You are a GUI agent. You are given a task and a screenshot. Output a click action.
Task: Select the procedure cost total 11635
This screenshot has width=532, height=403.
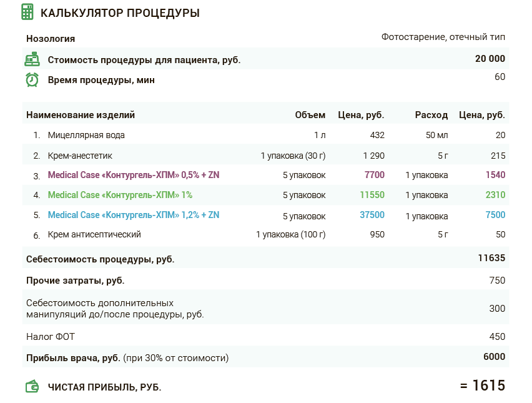(x=491, y=258)
